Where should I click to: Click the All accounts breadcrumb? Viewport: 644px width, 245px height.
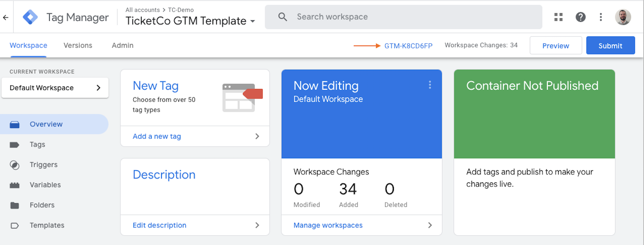[x=143, y=10]
